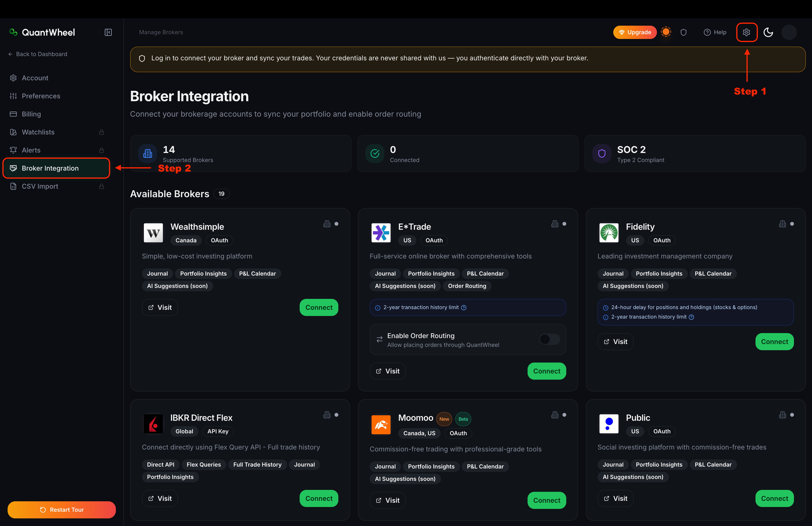Toggle dark mode moon icon
Screen dimensions: 812x526
[768, 32]
